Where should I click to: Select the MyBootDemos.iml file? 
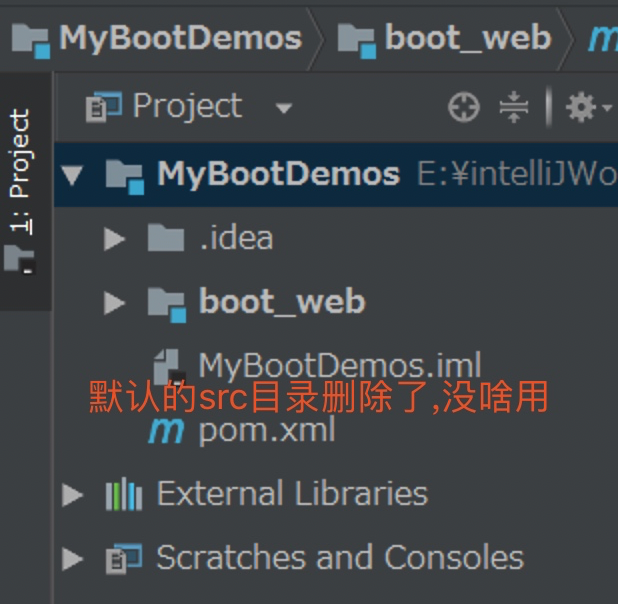point(340,365)
